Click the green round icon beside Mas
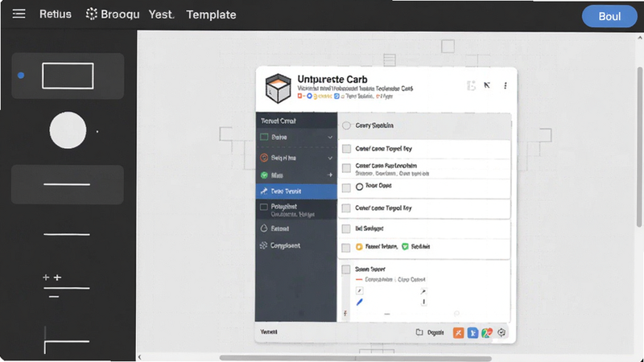644x362 pixels. point(264,175)
